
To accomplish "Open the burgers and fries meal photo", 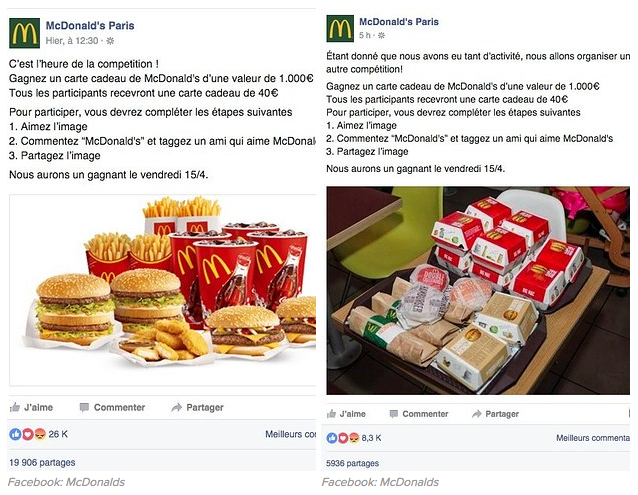I will [163, 290].
